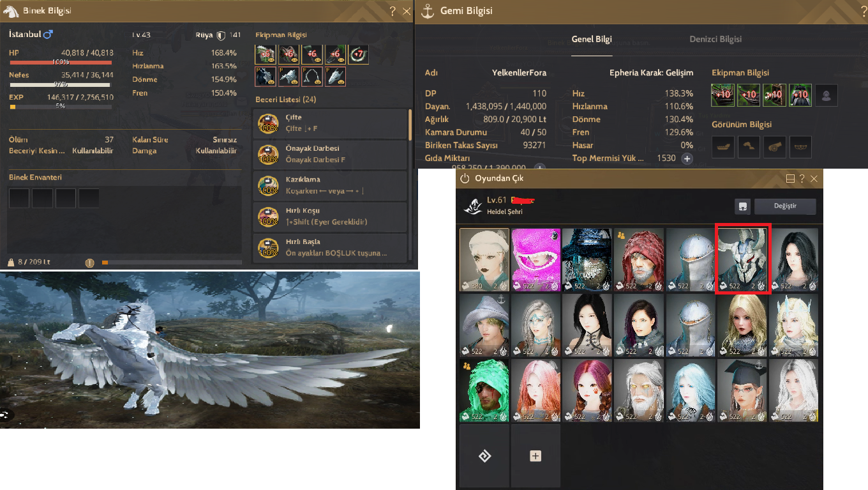Click the Beceri Listesi scrollbar

point(410,125)
